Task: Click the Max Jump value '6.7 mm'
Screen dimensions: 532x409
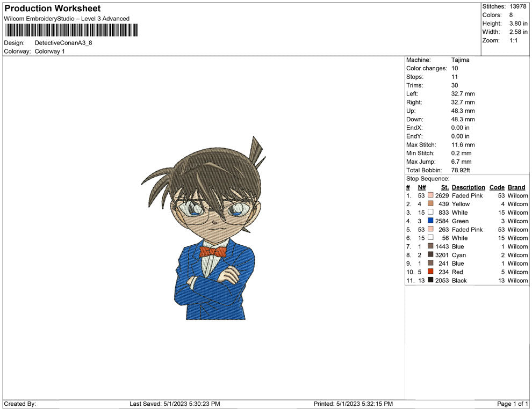Action: [x=462, y=162]
